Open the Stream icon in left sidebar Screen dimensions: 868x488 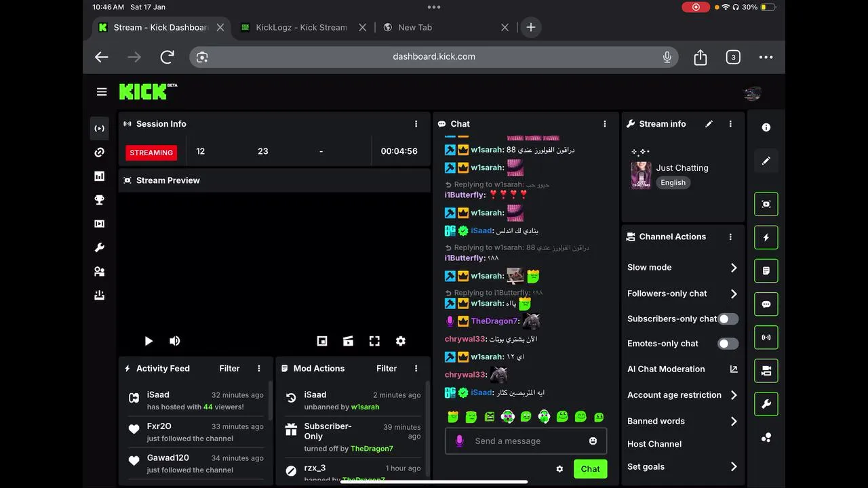coord(100,129)
